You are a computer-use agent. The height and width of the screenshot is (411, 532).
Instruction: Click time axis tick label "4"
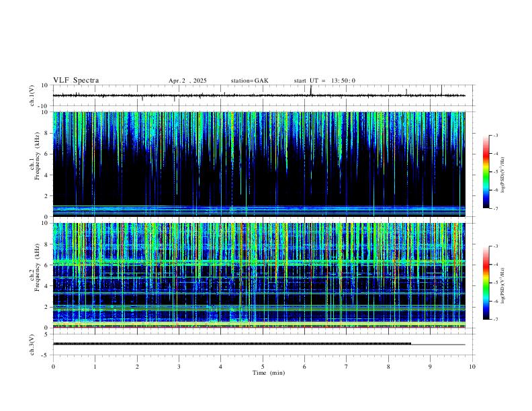[x=221, y=367]
